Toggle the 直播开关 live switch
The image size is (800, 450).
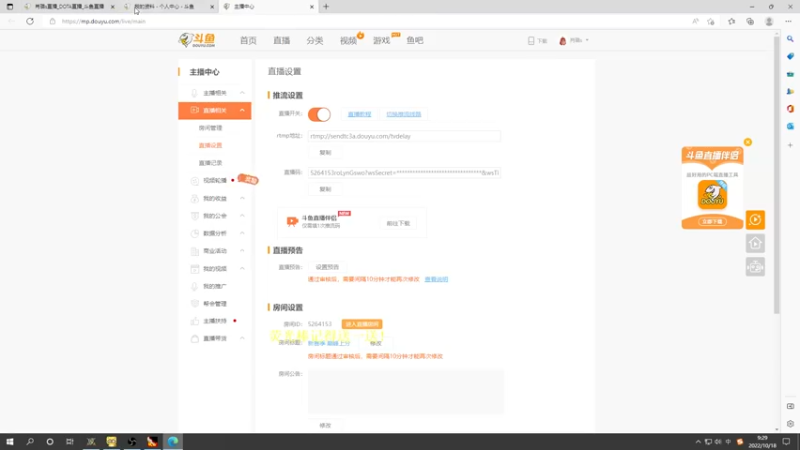tap(319, 114)
